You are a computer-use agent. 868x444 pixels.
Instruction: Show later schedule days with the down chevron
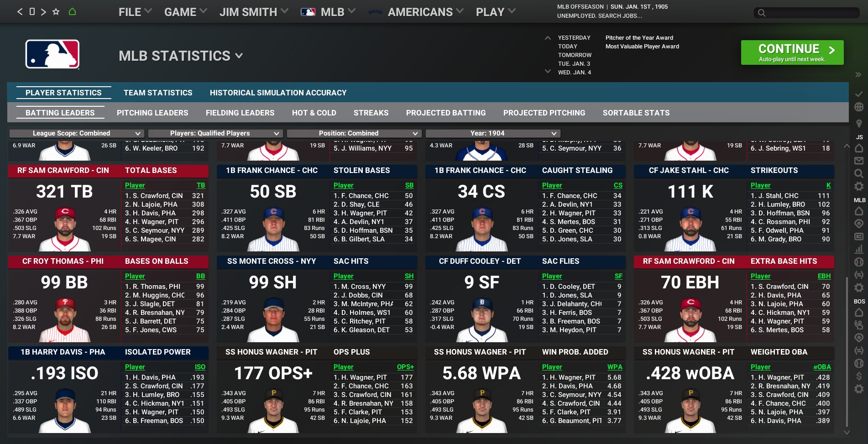pos(548,71)
